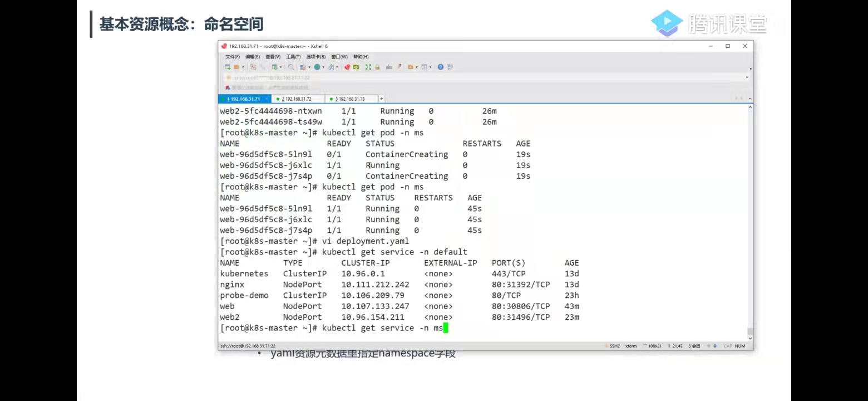Open Font icon dropdown arrow
The image size is (868, 401).
coord(337,67)
